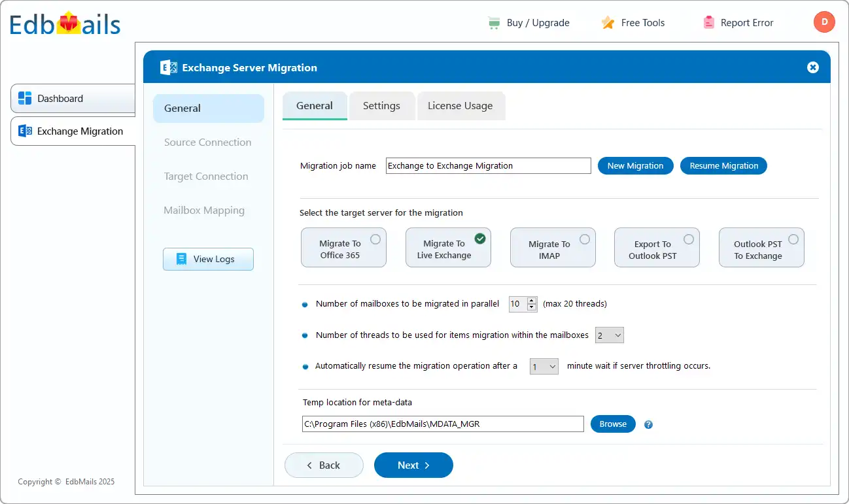This screenshot has height=504, width=849.
Task: Select Export To Outlook PST option
Action: coord(657,247)
